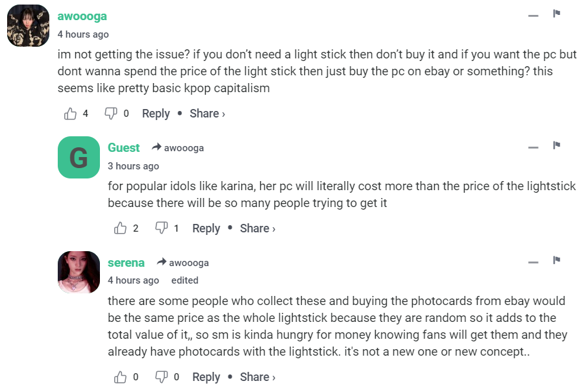Open serena's username profile link

click(126, 263)
